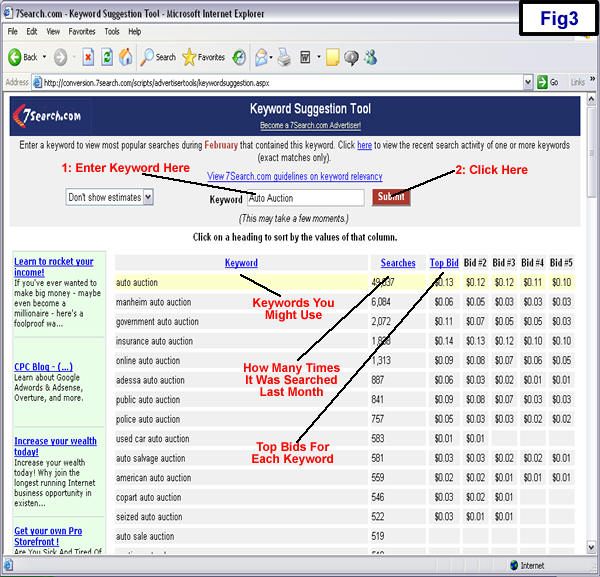Sort table by Keyword column heading
600x577 pixels.
tap(241, 263)
